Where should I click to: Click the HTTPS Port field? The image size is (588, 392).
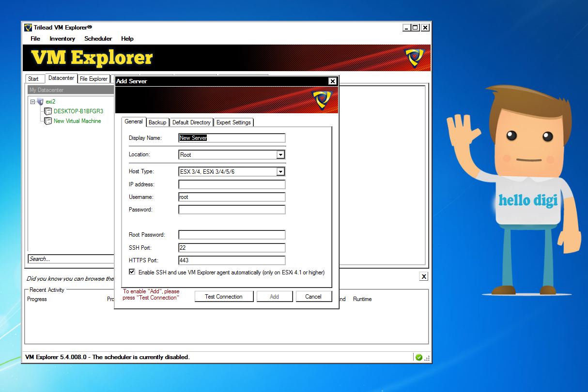pos(232,260)
